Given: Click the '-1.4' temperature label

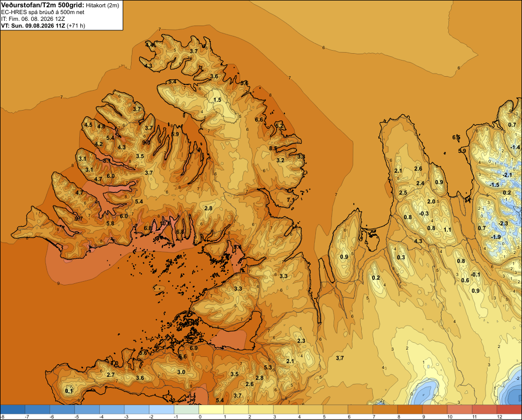Looking at the screenshot, I should [515, 148].
